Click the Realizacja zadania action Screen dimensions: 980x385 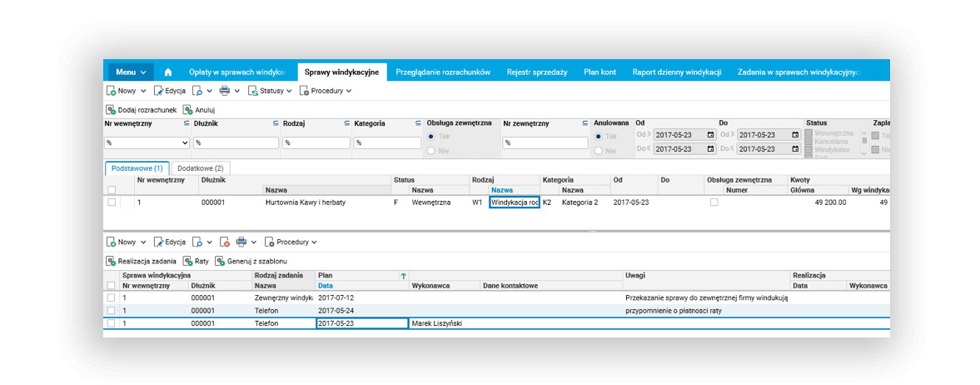pos(142,261)
